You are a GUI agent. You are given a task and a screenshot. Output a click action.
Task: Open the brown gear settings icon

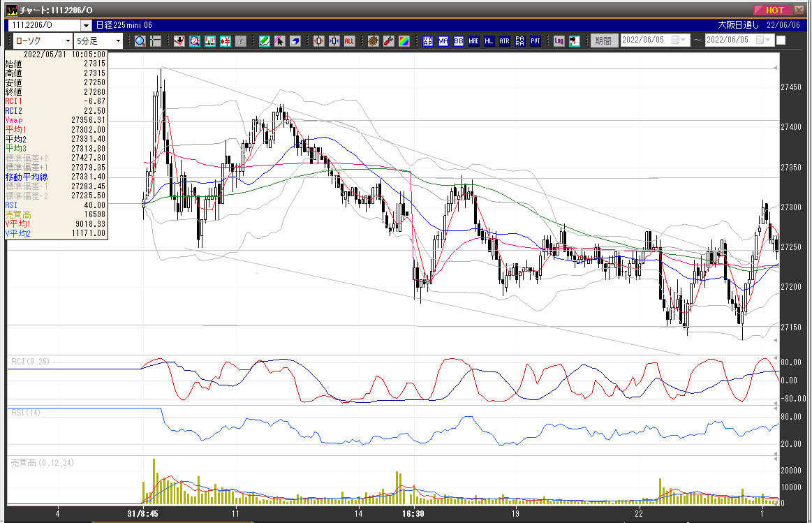click(373, 41)
